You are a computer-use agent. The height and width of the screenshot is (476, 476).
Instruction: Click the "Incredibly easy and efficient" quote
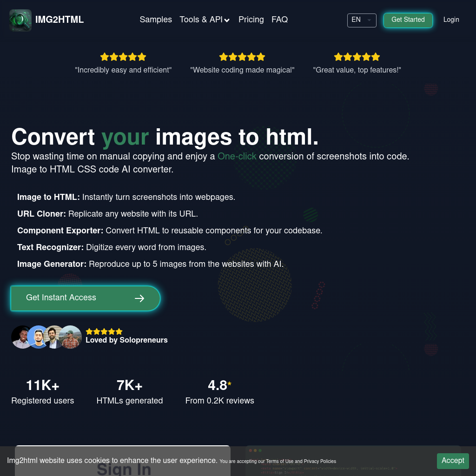click(x=123, y=70)
